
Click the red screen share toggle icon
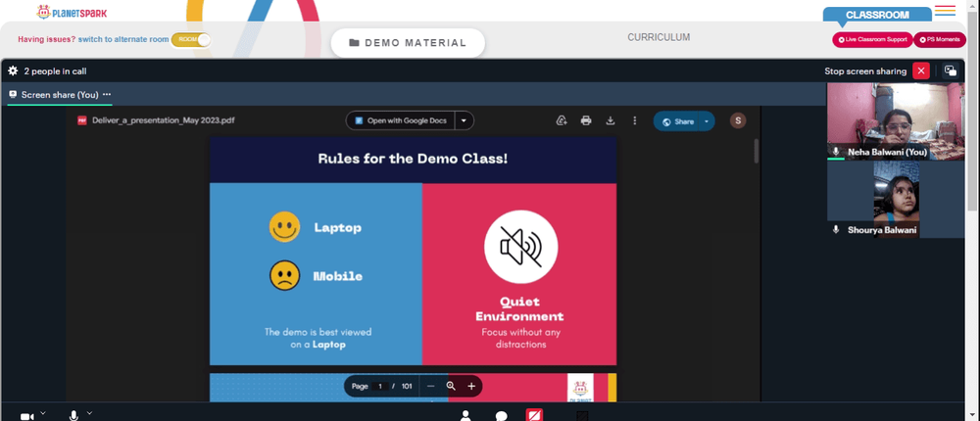point(534,415)
